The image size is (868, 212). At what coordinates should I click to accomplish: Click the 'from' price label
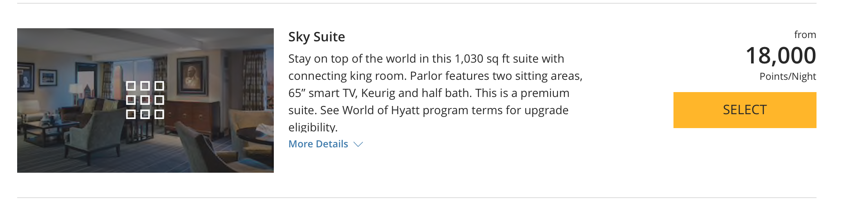click(x=805, y=35)
